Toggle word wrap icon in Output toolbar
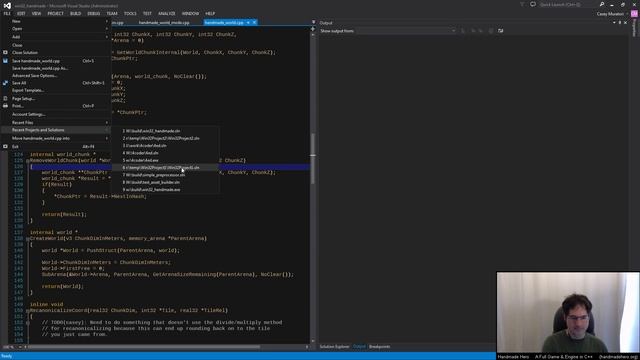Screen dimensions: 640x360 (500, 31)
